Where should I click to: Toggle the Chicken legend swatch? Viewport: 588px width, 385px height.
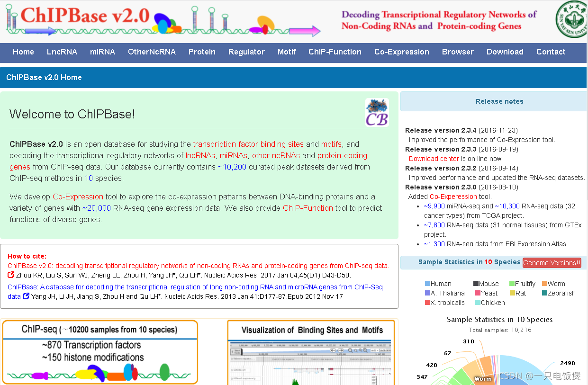pyautogui.click(x=478, y=303)
